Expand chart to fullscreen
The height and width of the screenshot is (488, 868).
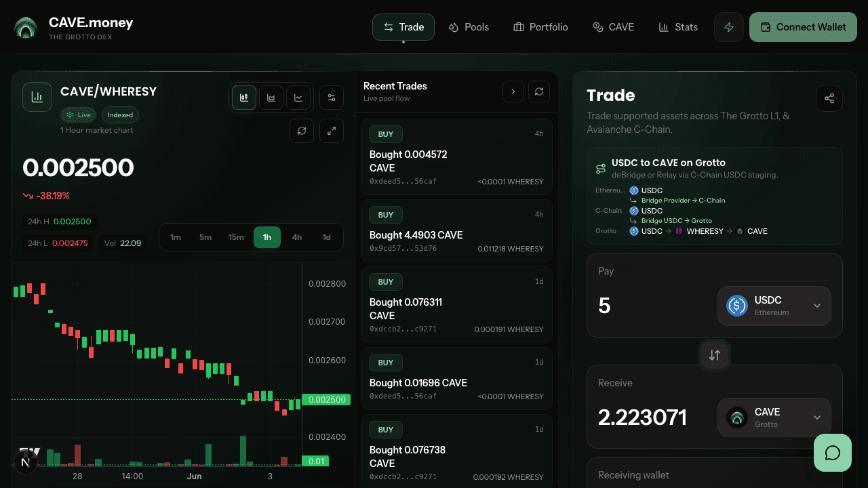coord(332,131)
